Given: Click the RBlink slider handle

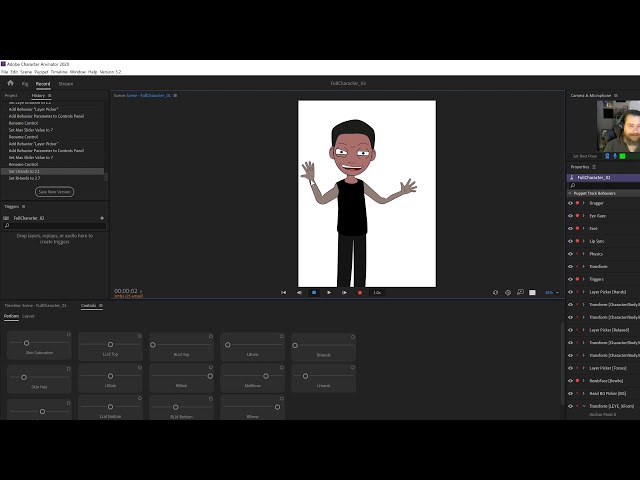Looking at the screenshot, I should point(210,376).
